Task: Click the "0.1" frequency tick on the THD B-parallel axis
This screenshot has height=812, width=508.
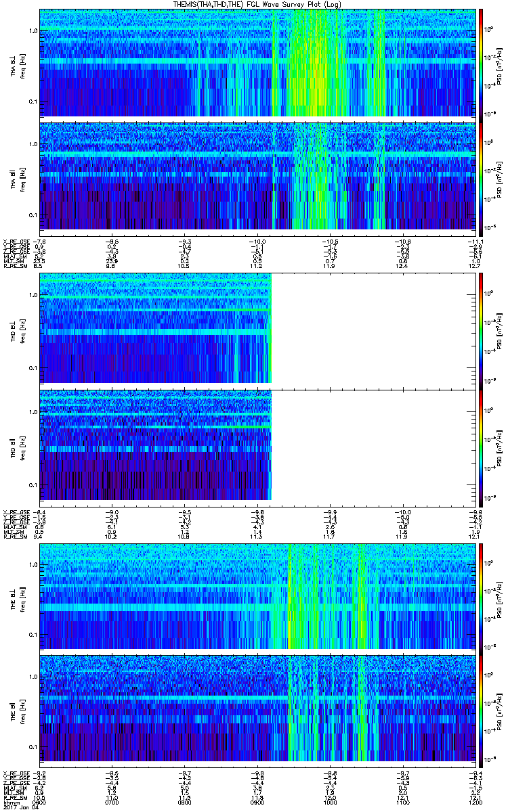Action: (33, 486)
